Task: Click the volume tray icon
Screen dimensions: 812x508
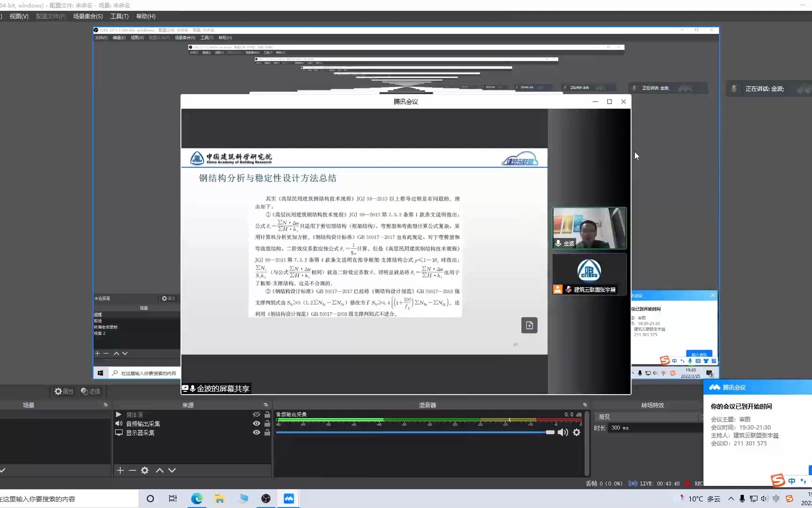Action: [x=765, y=499]
